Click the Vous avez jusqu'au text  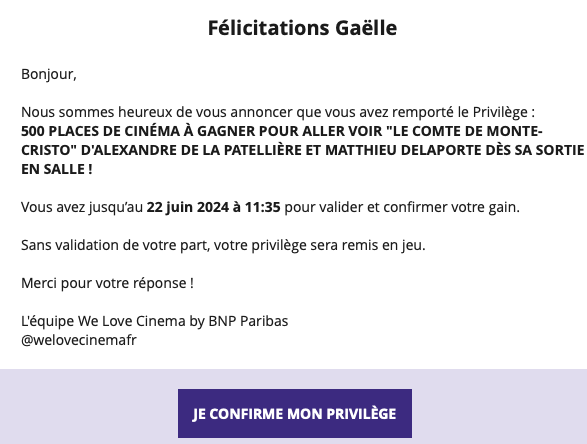[82, 207]
